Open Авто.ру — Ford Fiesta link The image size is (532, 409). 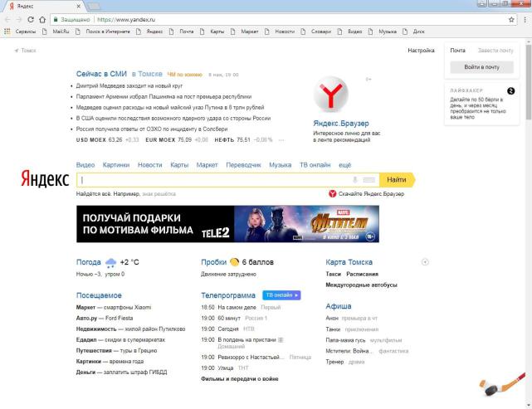coord(105,318)
